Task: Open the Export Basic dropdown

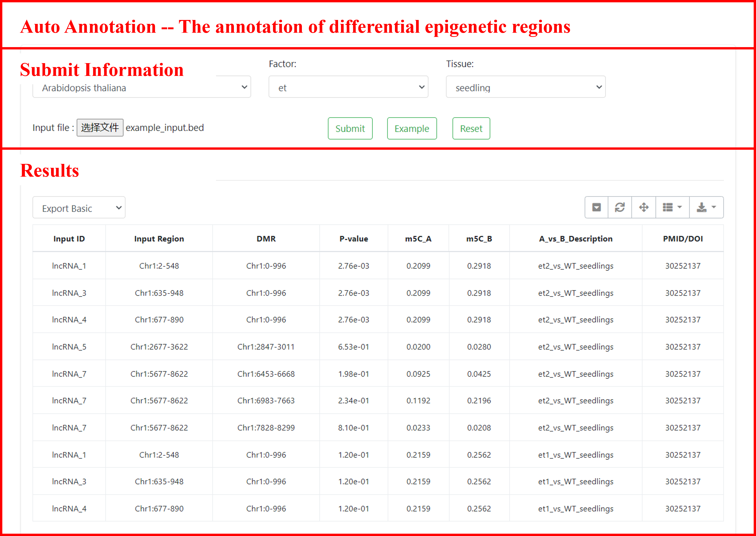Action: coord(79,208)
